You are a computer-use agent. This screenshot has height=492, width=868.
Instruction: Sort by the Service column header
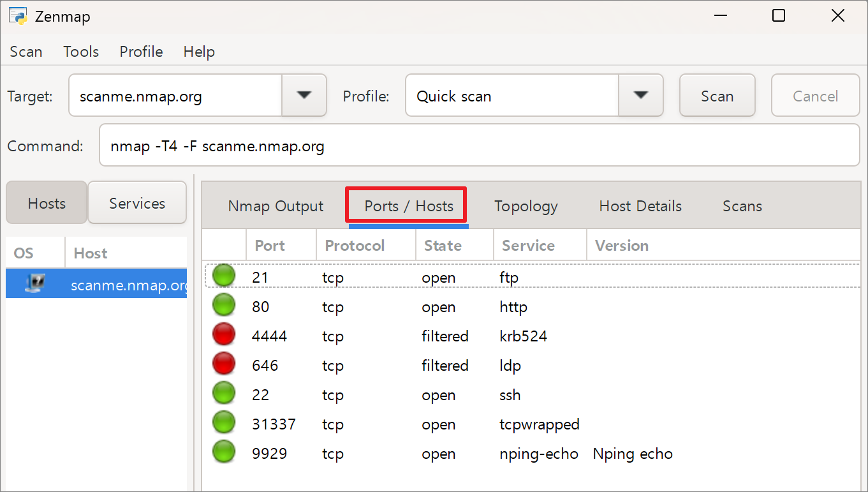pyautogui.click(x=540, y=246)
